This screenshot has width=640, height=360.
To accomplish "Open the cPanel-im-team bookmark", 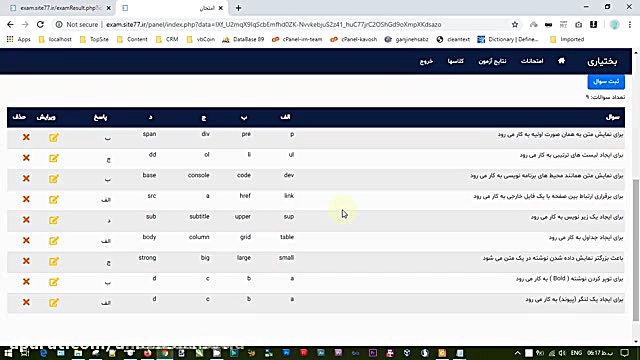I will [297, 40].
